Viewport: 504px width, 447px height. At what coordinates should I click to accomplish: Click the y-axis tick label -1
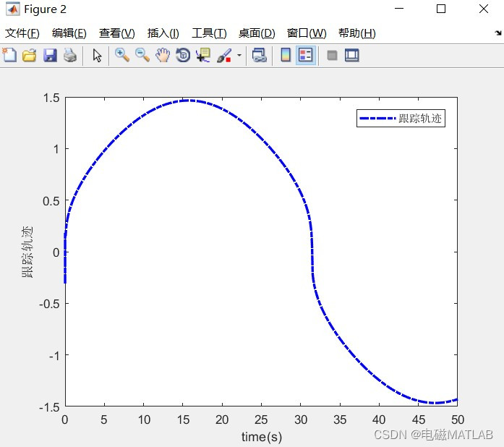[54, 356]
